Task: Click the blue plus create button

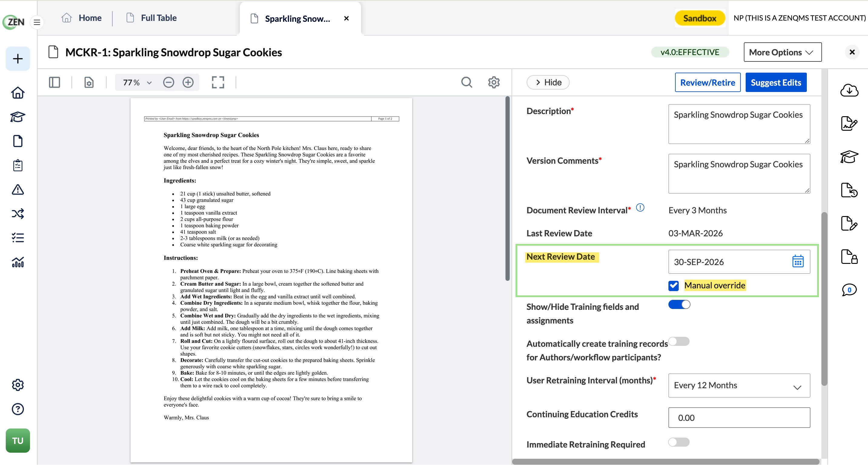Action: click(x=18, y=59)
